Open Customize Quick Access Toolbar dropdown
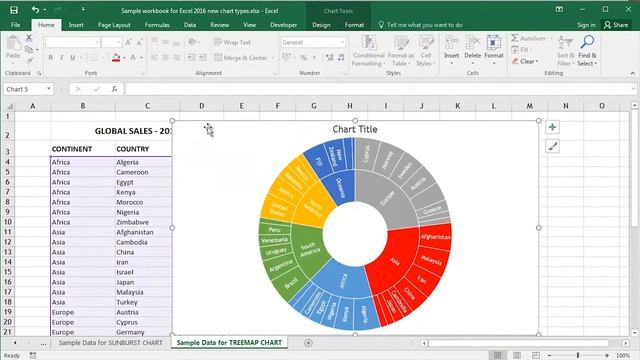 83,9
